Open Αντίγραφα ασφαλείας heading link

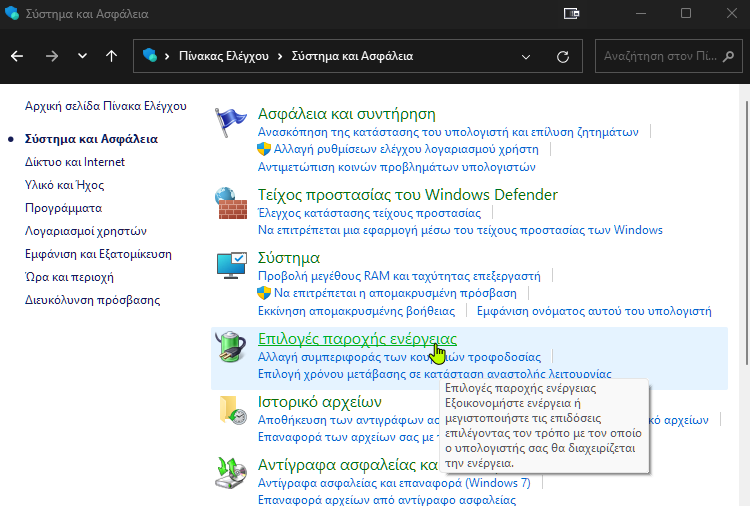click(x=348, y=465)
